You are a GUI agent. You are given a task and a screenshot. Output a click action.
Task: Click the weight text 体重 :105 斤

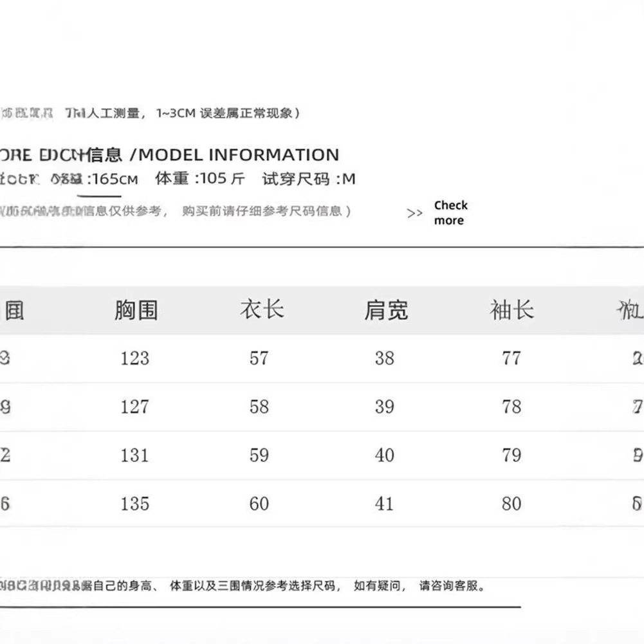(200, 179)
